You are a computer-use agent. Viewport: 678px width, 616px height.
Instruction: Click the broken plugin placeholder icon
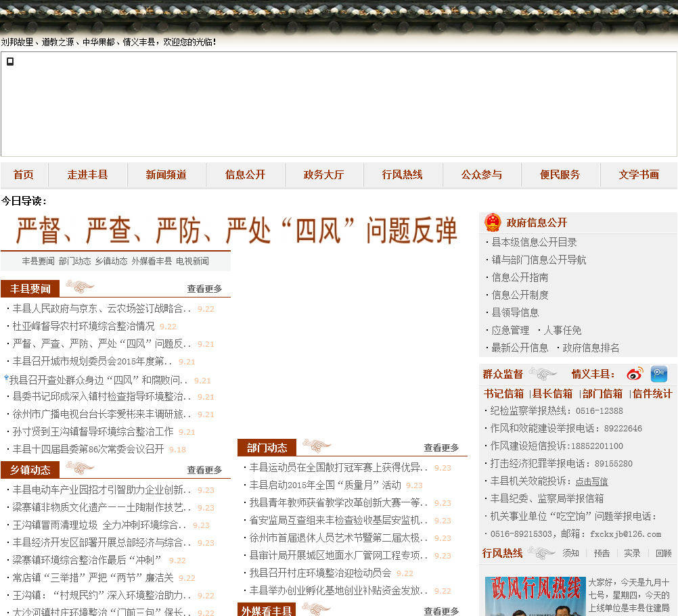click(10, 62)
